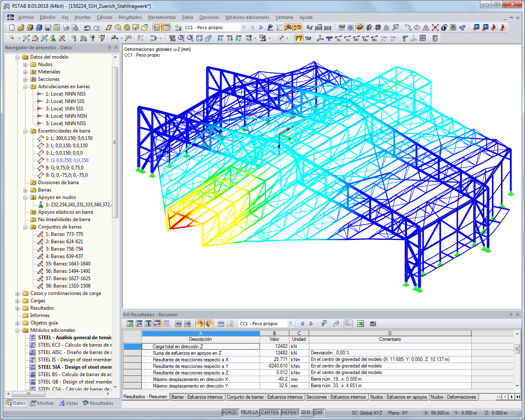Switch to Nudos - Esfuerzos en apoyos tab
525x420 pixels.
coord(398,397)
